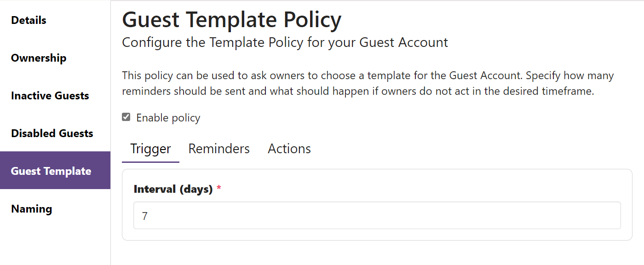View the Disabled Guests configuration
The width and height of the screenshot is (644, 265).
pos(52,133)
